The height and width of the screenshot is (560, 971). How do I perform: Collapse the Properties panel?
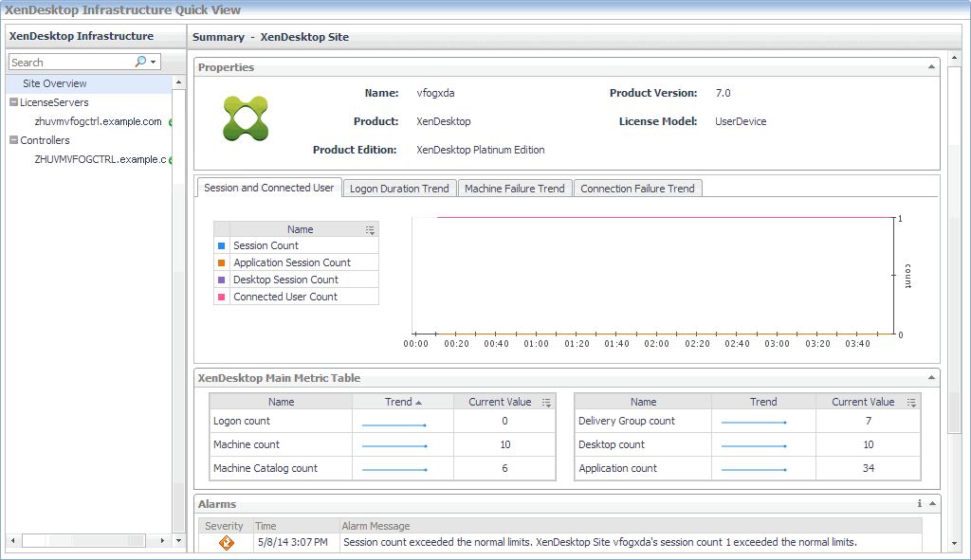tap(931, 67)
